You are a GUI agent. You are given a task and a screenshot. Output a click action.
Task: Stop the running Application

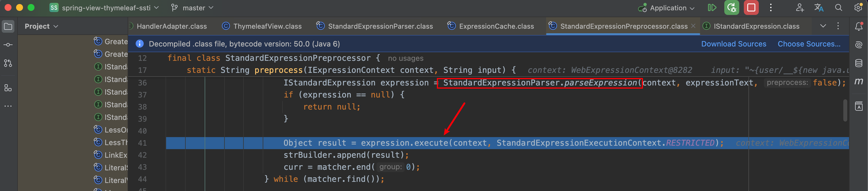tap(751, 8)
